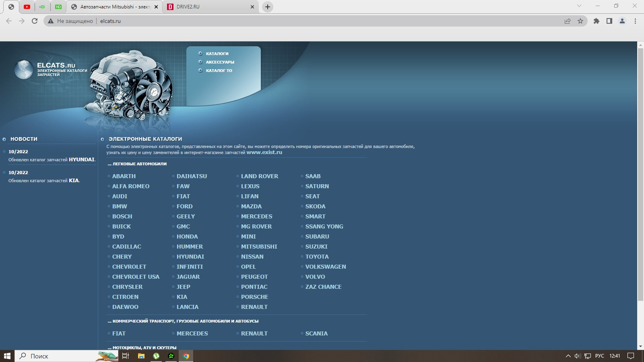Screen dimensions: 644x362
Task: Open the SKODA catalog
Action: point(316,206)
